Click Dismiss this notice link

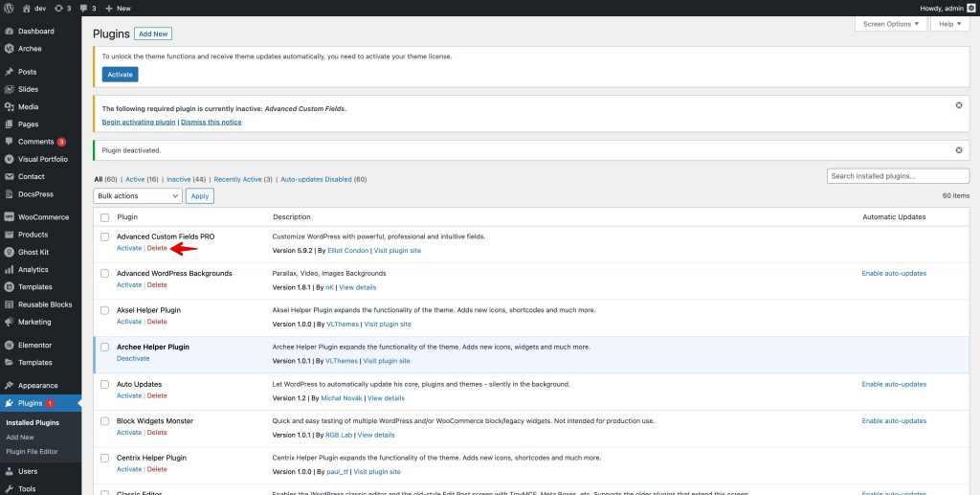212,122
